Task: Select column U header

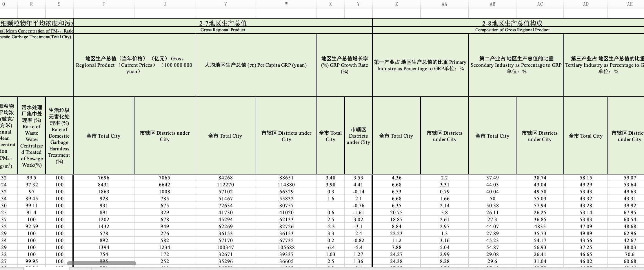Action: point(165,4)
